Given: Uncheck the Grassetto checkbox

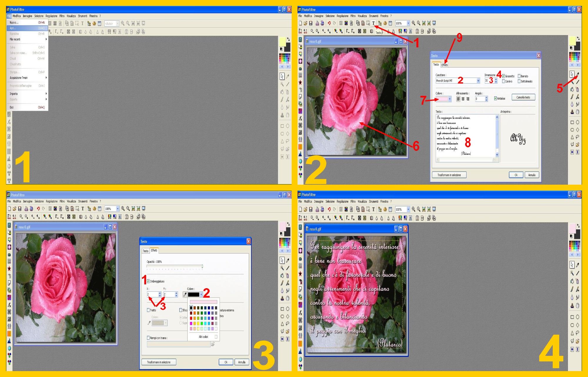Looking at the screenshot, I should [x=504, y=76].
